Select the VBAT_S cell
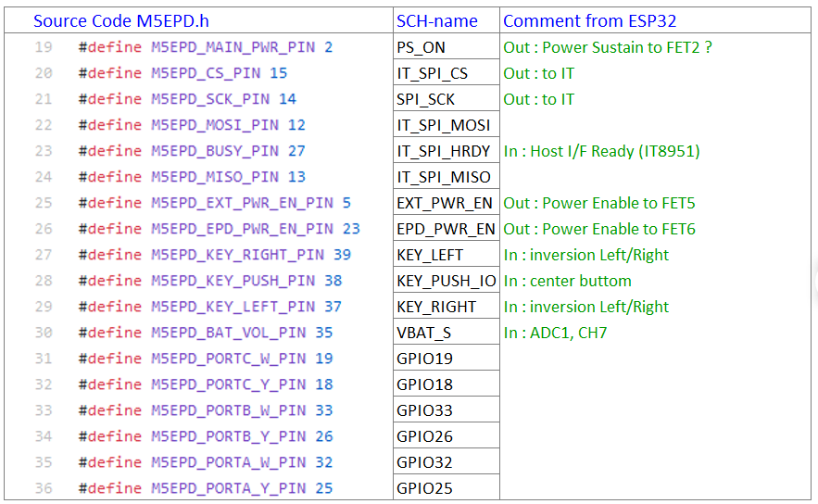Screen dimensions: 818x504 tap(424, 333)
